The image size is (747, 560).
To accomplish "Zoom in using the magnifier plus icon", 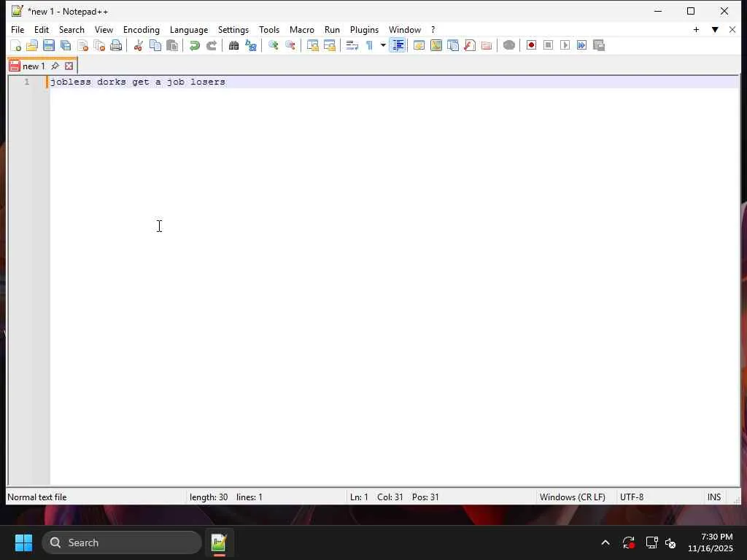I will click(x=273, y=45).
